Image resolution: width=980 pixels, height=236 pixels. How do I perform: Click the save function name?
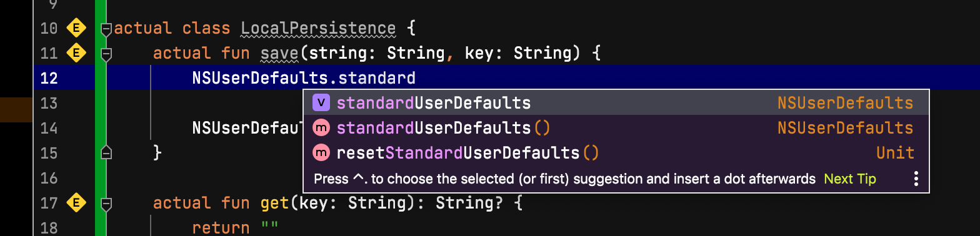tap(279, 54)
